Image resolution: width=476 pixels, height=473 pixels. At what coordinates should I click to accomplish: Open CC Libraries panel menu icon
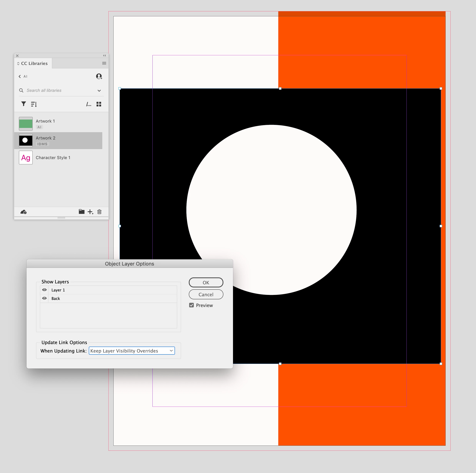(x=104, y=63)
